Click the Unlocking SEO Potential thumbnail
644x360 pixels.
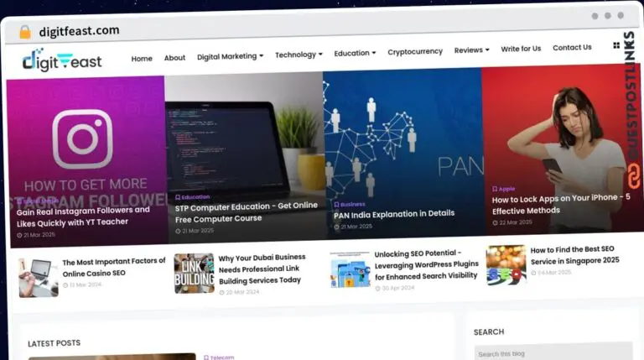(350, 269)
